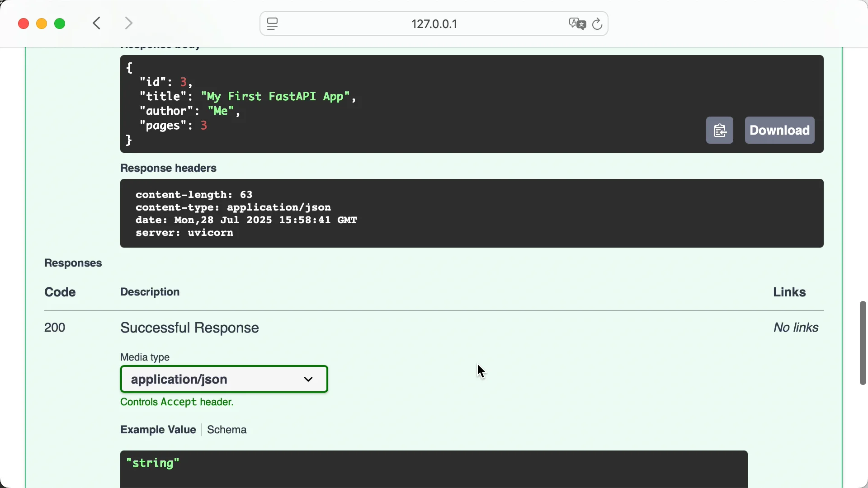868x488 pixels.
Task: Switch to the Schema tab
Action: tap(227, 430)
